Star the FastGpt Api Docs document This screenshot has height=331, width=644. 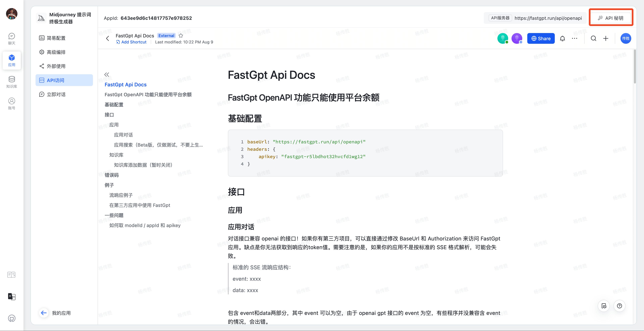coord(181,36)
